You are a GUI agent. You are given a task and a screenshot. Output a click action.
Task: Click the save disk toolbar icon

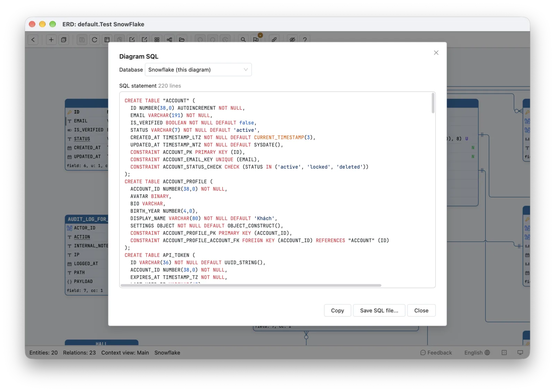click(82, 40)
